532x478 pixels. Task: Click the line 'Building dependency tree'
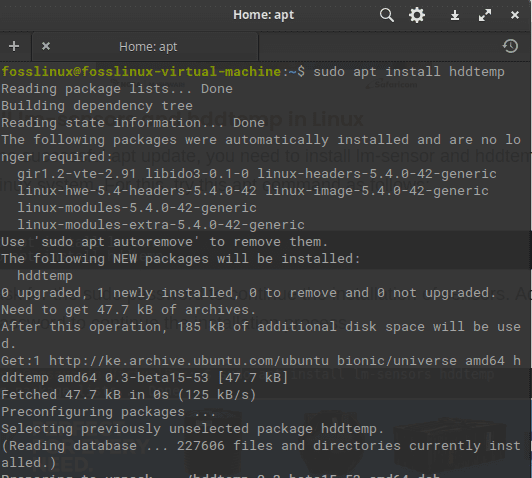pyautogui.click(x=97, y=106)
